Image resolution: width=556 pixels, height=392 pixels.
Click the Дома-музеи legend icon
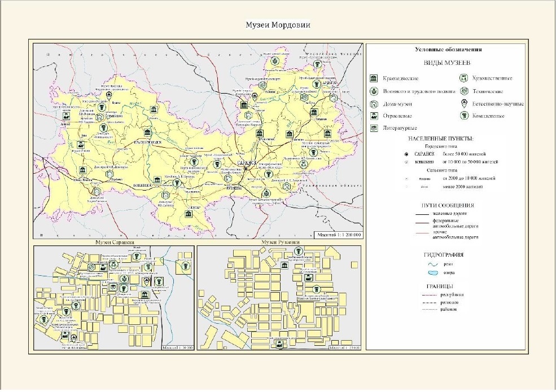point(373,104)
